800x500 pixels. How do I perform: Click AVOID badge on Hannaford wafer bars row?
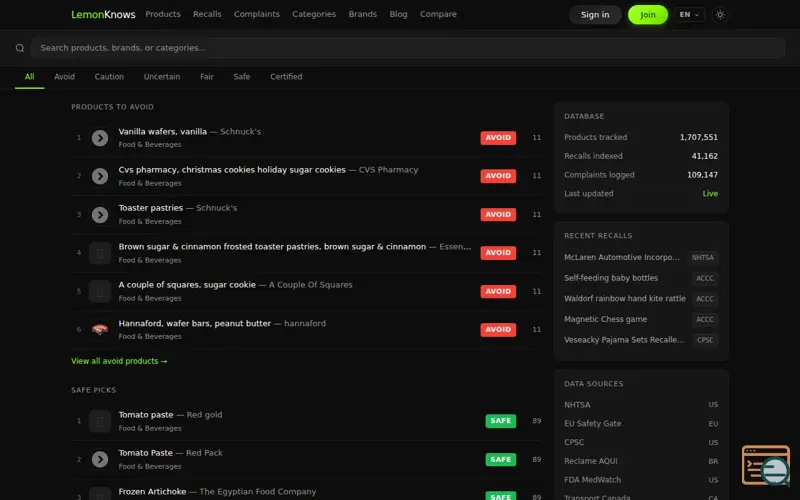pos(498,330)
